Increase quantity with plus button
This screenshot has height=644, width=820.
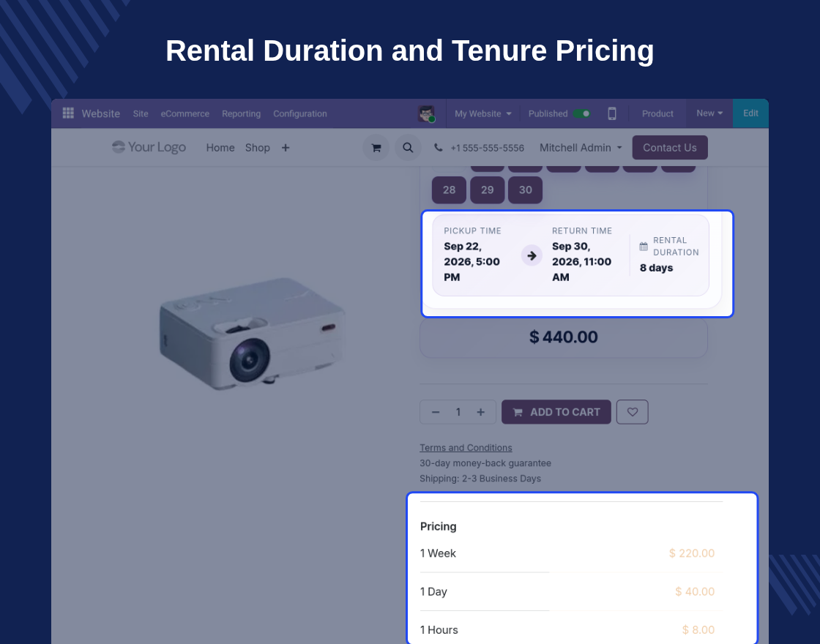pyautogui.click(x=480, y=413)
